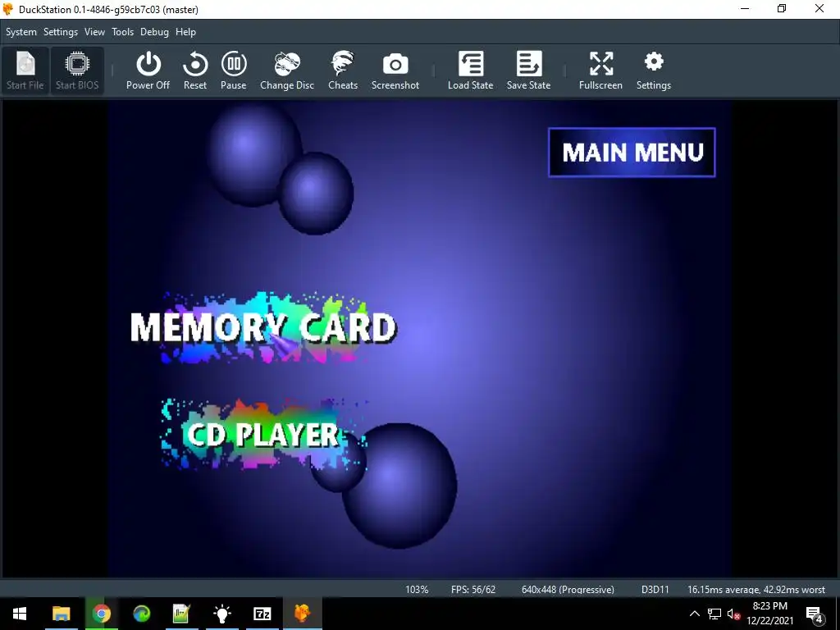
Task: Click the network tray icon
Action: 714,614
